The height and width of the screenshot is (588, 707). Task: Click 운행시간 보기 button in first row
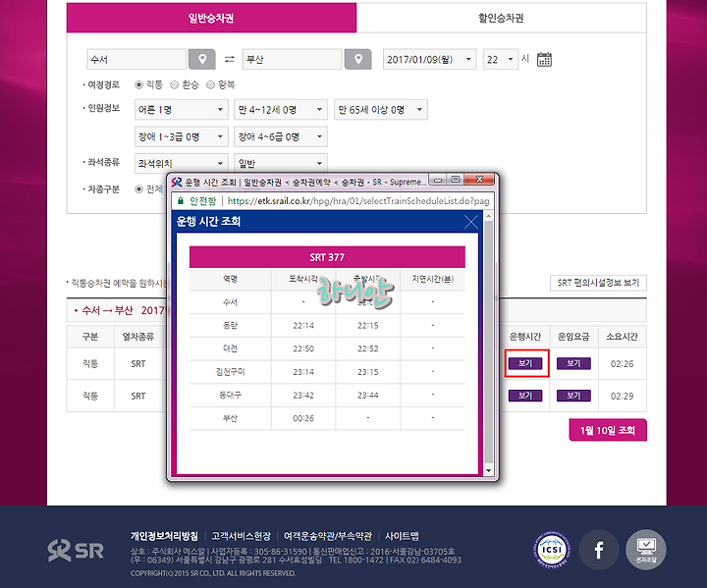(525, 363)
